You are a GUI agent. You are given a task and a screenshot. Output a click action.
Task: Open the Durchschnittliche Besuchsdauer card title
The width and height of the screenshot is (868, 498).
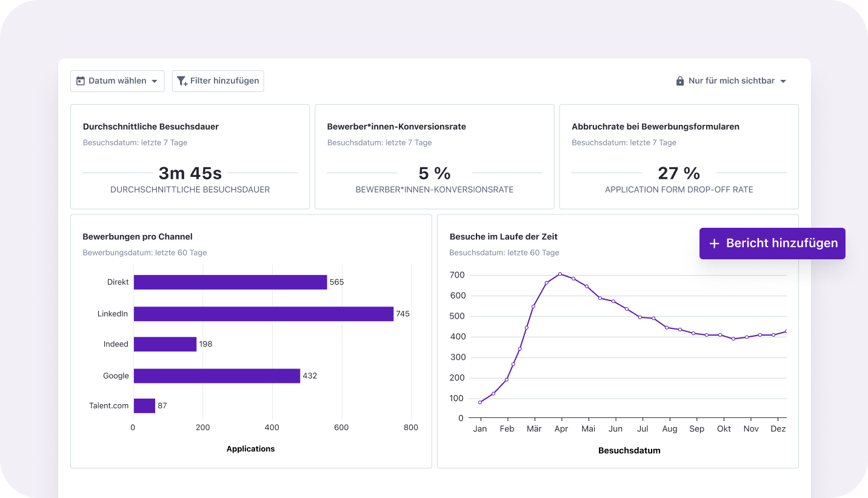[x=150, y=127]
